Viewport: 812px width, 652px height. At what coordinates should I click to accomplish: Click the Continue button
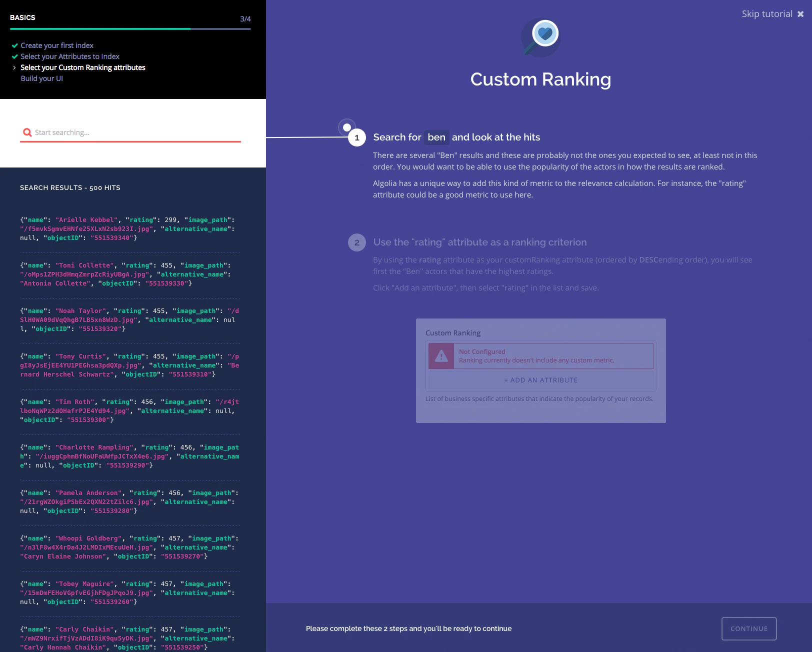coord(749,628)
